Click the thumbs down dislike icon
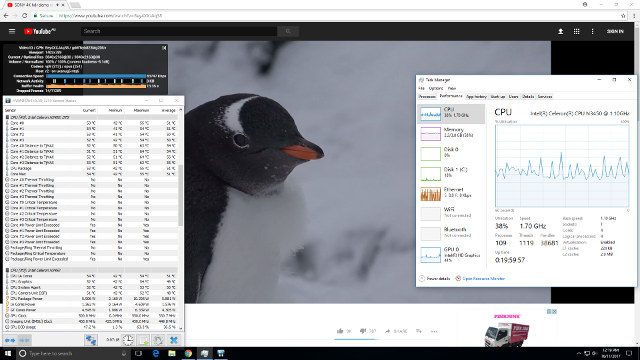Screen dimensions: 640x360 363,331
